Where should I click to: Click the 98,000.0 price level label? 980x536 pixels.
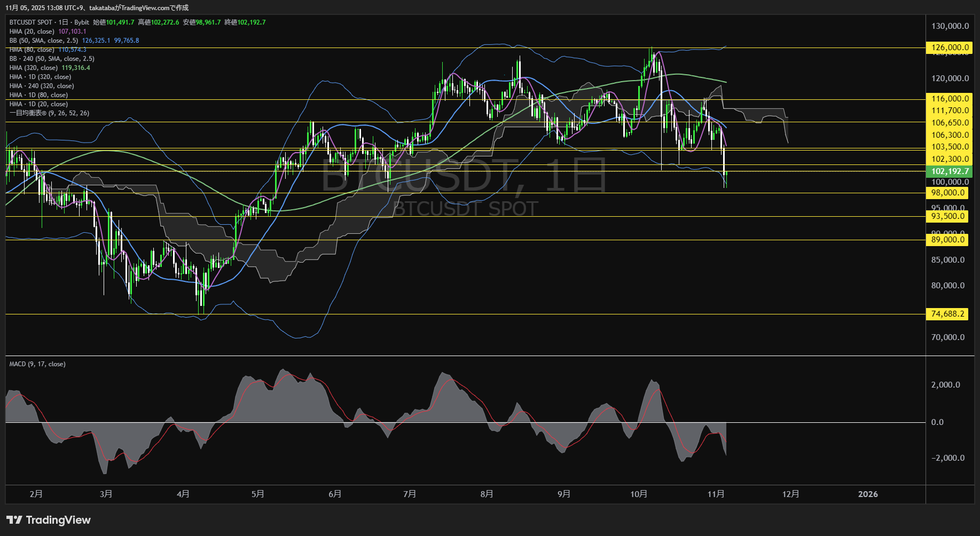pos(947,193)
